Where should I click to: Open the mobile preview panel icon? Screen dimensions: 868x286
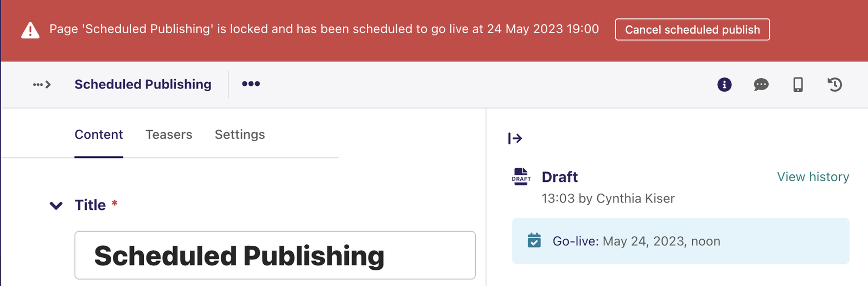(x=798, y=85)
